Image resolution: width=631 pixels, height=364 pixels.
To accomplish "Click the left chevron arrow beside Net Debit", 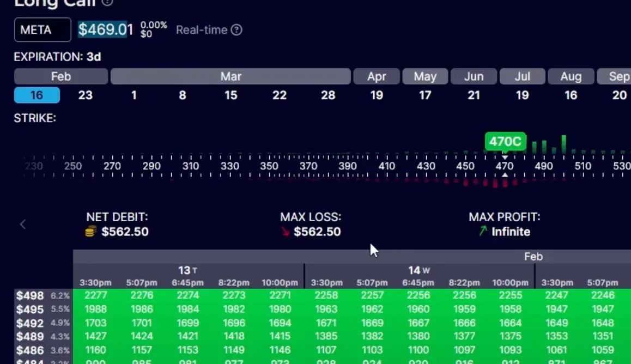I will coord(23,224).
